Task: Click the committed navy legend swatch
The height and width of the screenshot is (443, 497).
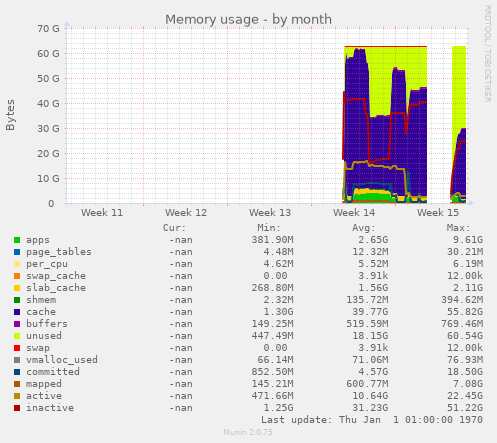Action: (17, 372)
